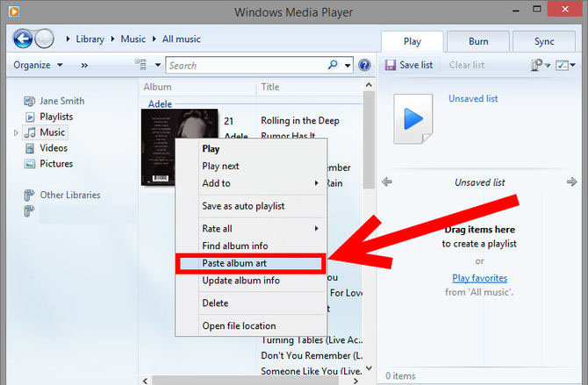Click Music in the breadcrumb

pos(133,39)
